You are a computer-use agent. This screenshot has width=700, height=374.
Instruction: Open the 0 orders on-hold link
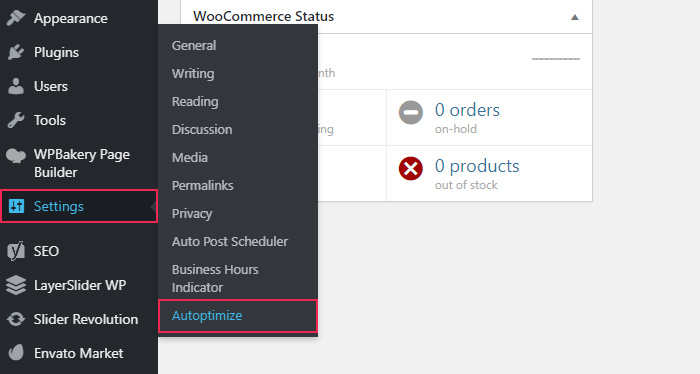(x=467, y=110)
